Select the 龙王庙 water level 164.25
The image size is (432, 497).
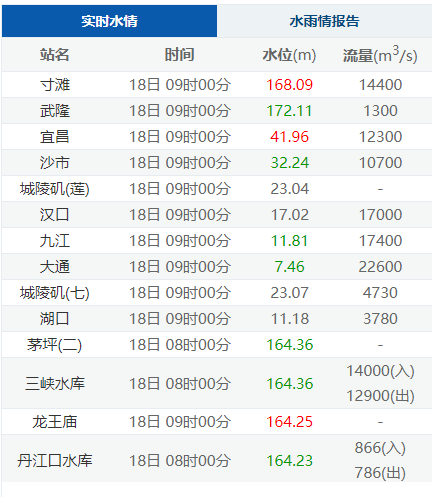tap(289, 422)
